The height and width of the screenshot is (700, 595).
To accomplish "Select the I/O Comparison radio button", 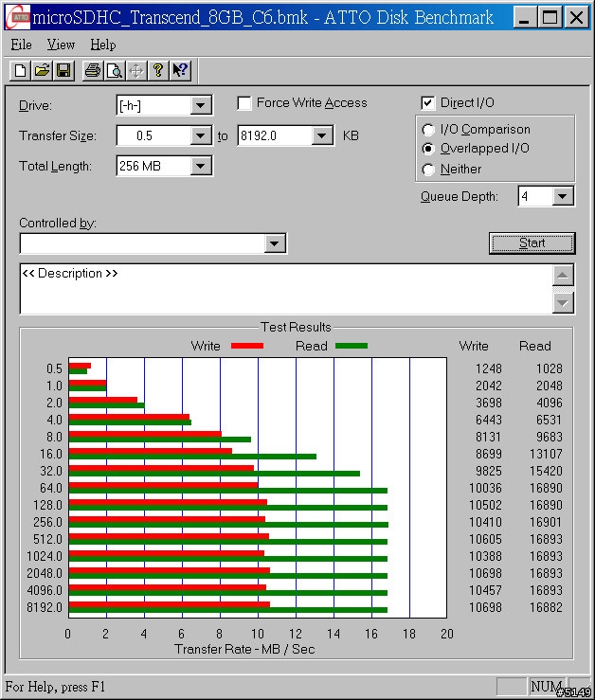I will (428, 130).
